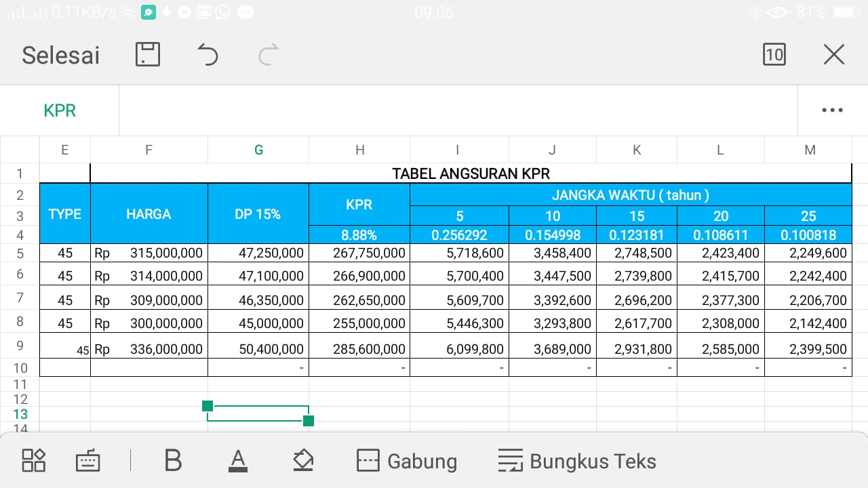Select the KPR name box
This screenshot has width=868, height=488.
[x=60, y=110]
